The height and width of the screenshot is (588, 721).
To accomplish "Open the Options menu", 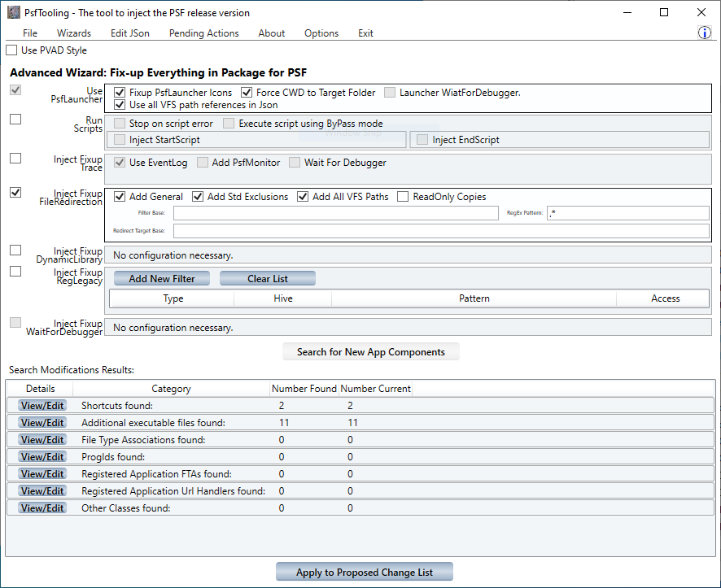I will tap(321, 33).
